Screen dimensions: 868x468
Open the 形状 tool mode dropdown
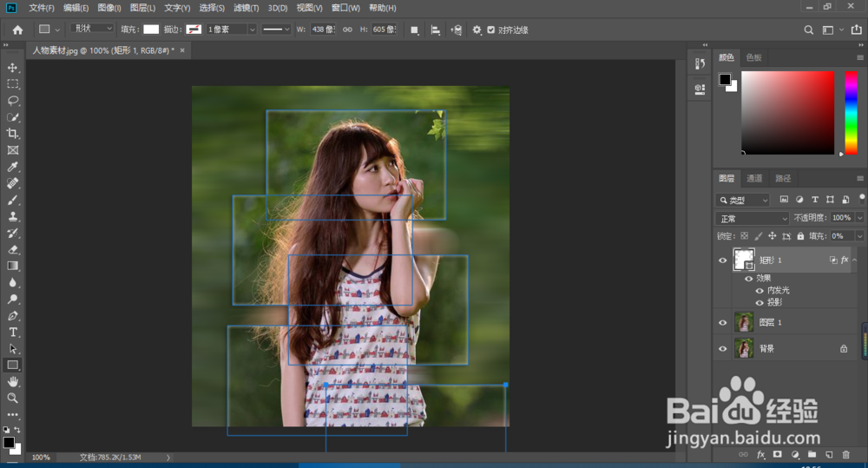(x=90, y=30)
